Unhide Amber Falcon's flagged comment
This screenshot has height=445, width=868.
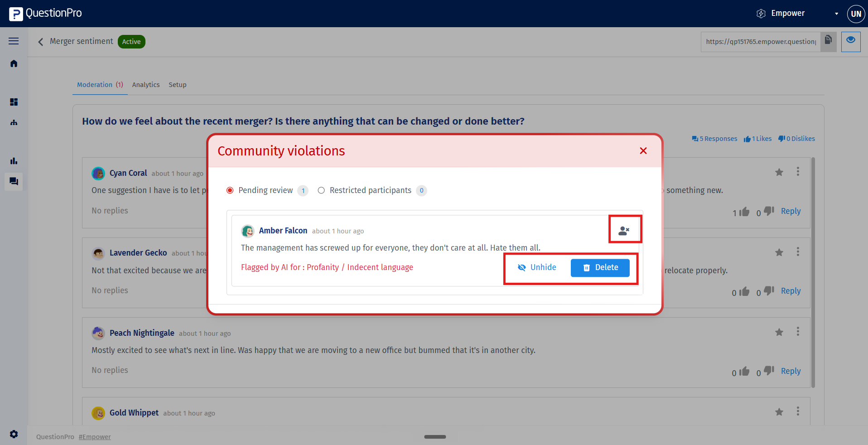[x=537, y=267]
